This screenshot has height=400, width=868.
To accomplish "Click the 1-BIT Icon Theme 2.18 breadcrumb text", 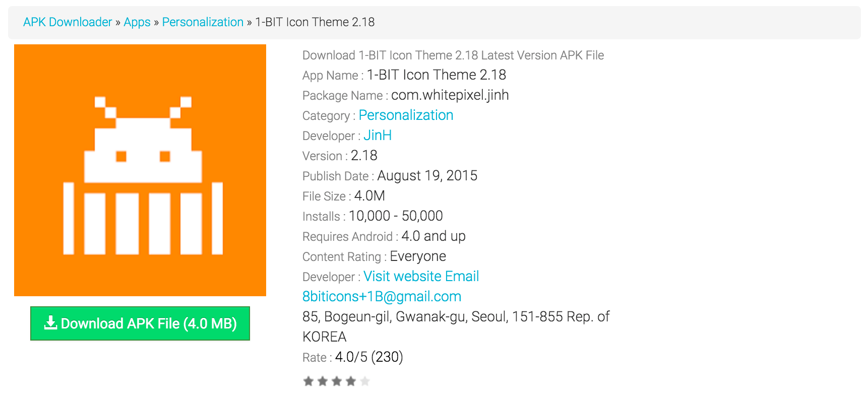I will (x=315, y=22).
